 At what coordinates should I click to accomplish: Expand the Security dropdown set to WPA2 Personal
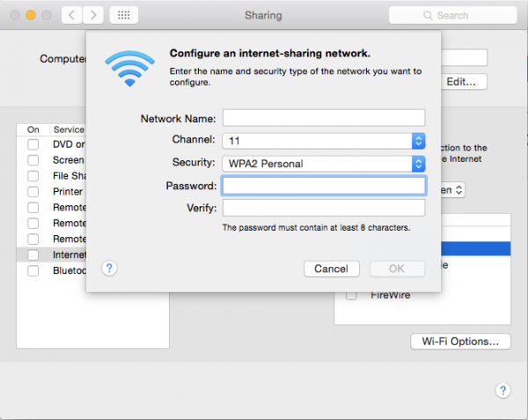click(x=323, y=163)
